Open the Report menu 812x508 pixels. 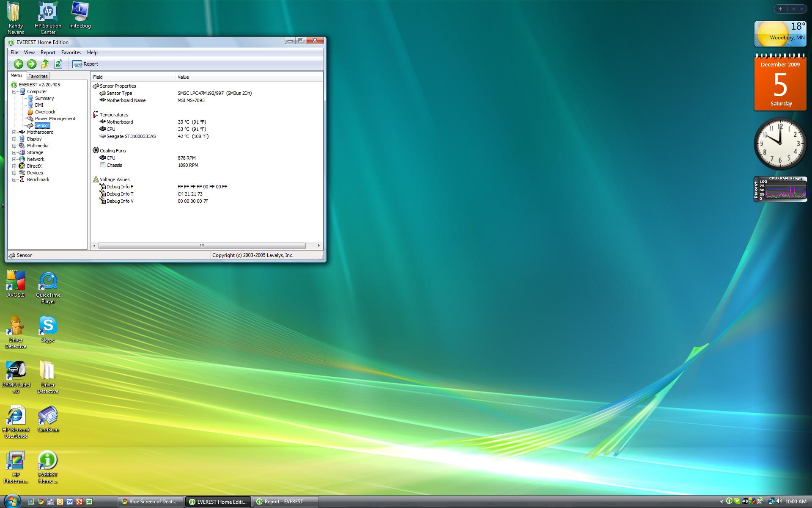point(48,52)
